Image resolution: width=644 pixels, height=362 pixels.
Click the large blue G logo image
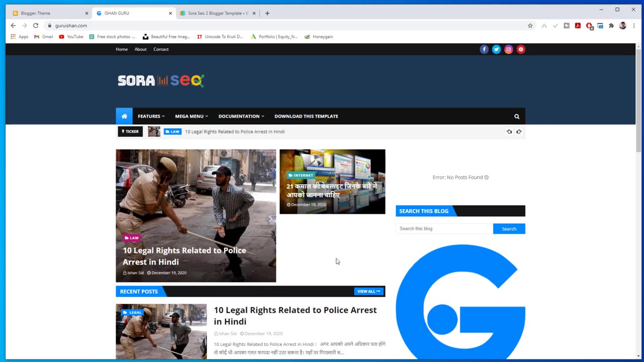click(460, 302)
